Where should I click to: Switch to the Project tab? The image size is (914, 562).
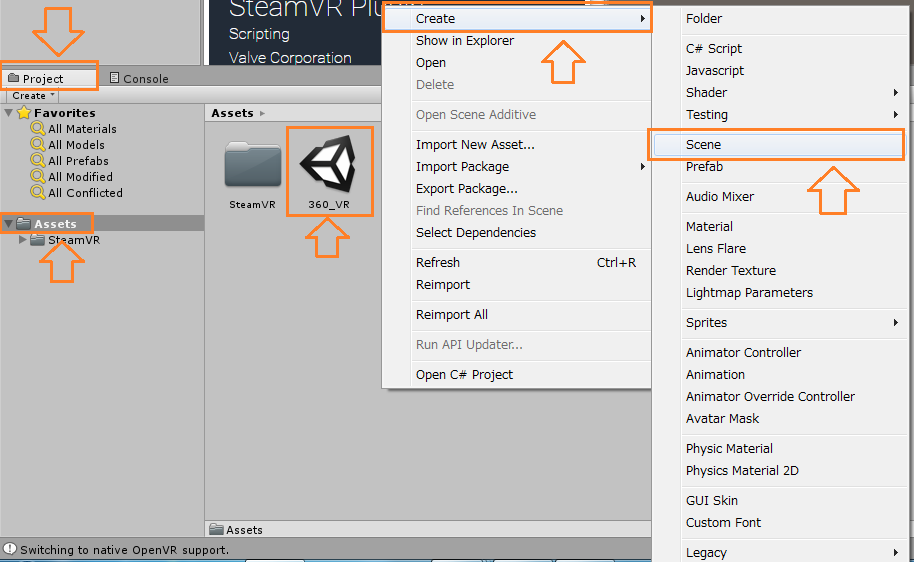coord(50,78)
